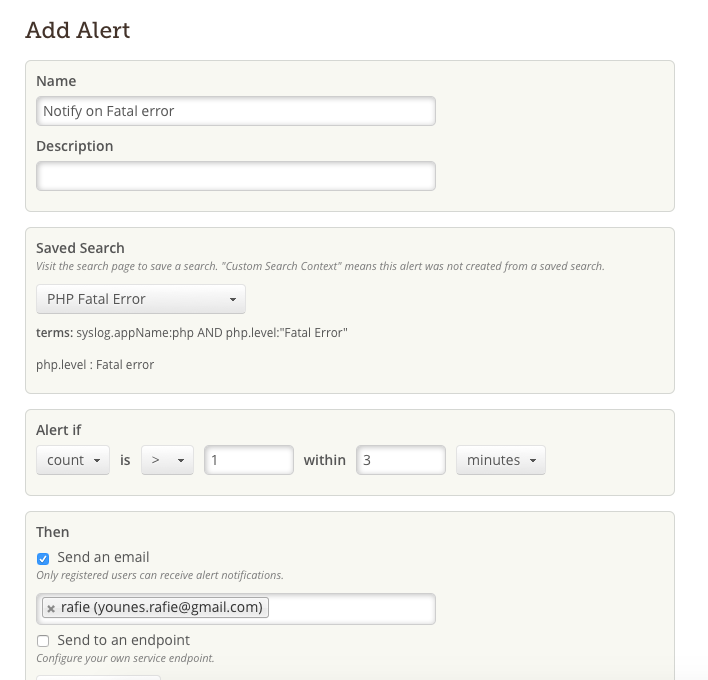
Task: Expand the count condition dropdown
Action: coord(73,460)
